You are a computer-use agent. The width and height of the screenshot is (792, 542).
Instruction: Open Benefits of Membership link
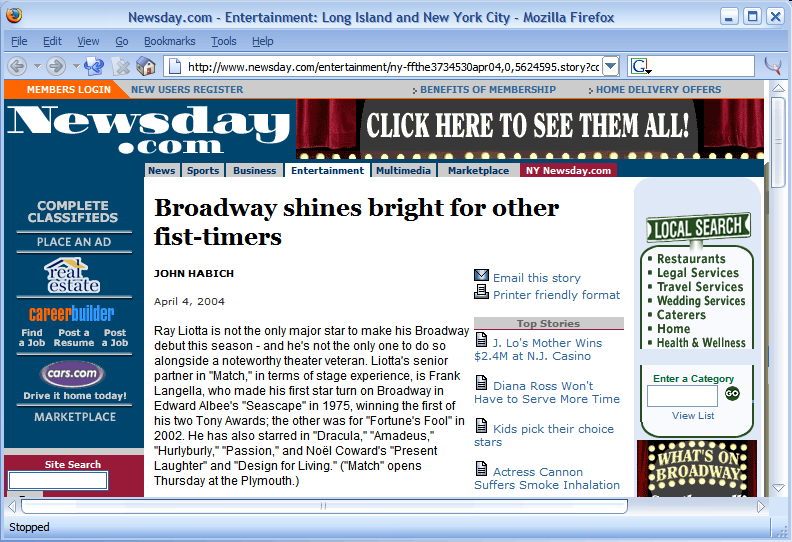click(x=488, y=89)
